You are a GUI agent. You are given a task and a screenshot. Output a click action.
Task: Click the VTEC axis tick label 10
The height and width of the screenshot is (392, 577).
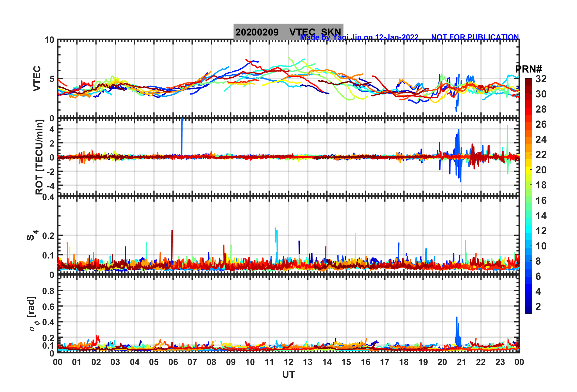[x=49, y=40]
